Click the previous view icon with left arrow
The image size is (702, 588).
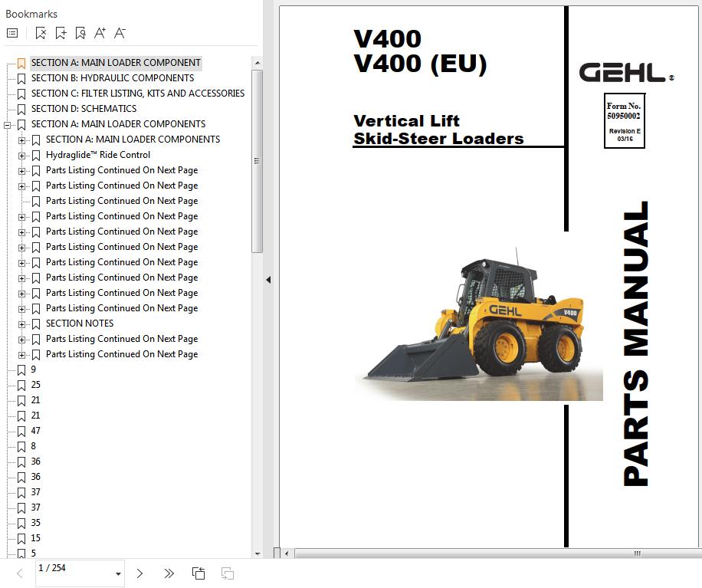tap(198, 573)
